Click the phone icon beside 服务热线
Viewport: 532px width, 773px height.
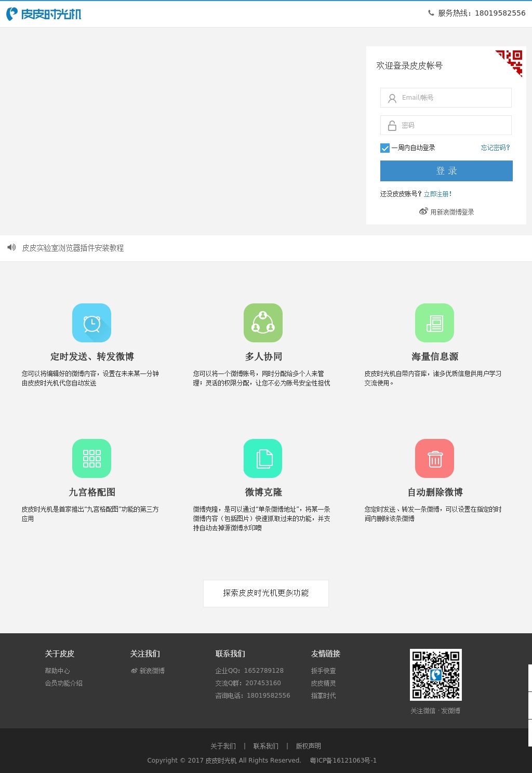click(431, 13)
